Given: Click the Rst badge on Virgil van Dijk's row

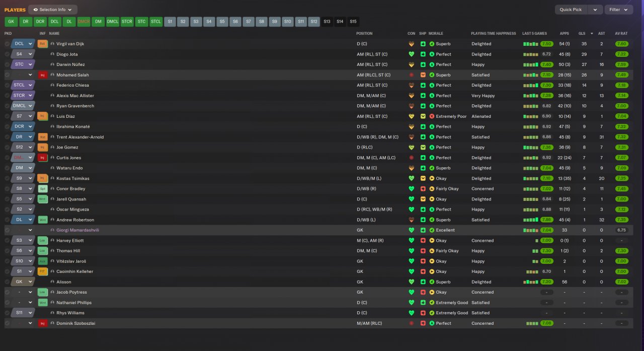Looking at the screenshot, I should [x=42, y=44].
